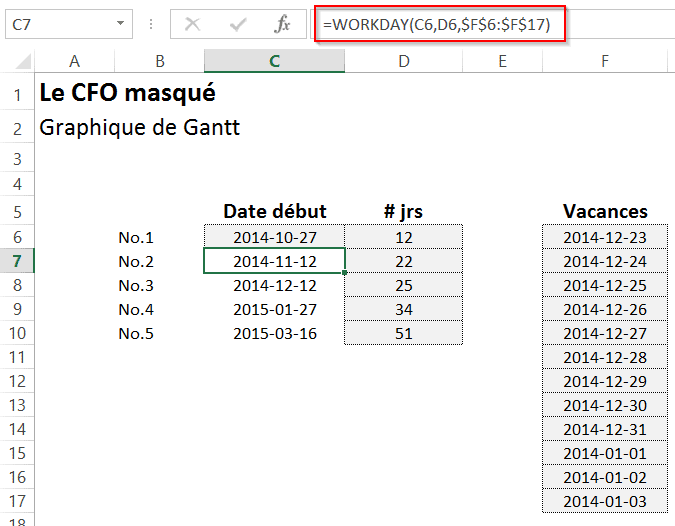Screen dimensions: 675x526
Task: Select the Graphique de Gantt cell
Action: (x=139, y=128)
